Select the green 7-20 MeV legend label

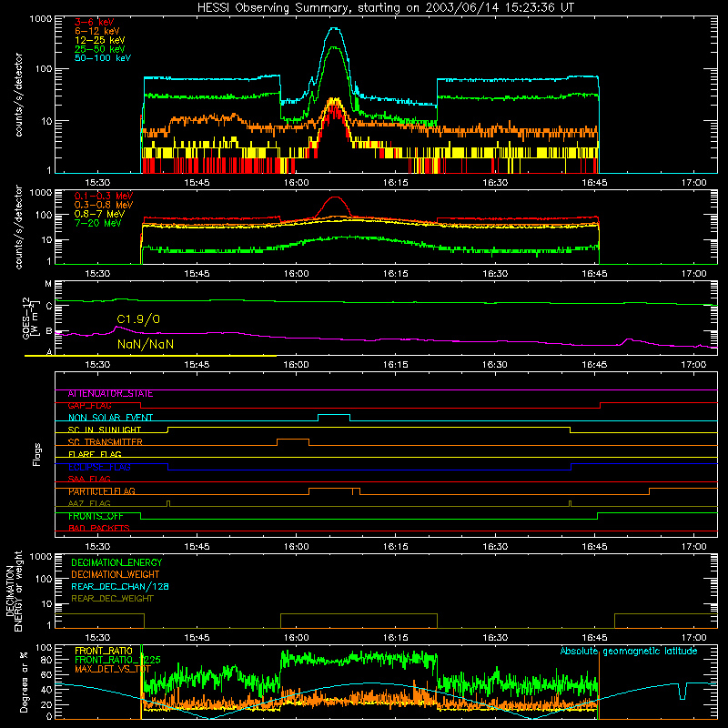point(98,223)
